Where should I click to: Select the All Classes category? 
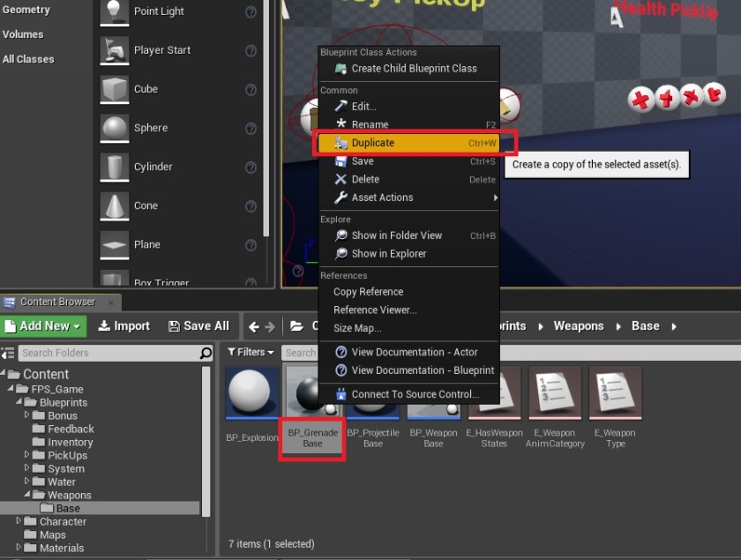pyautogui.click(x=28, y=59)
